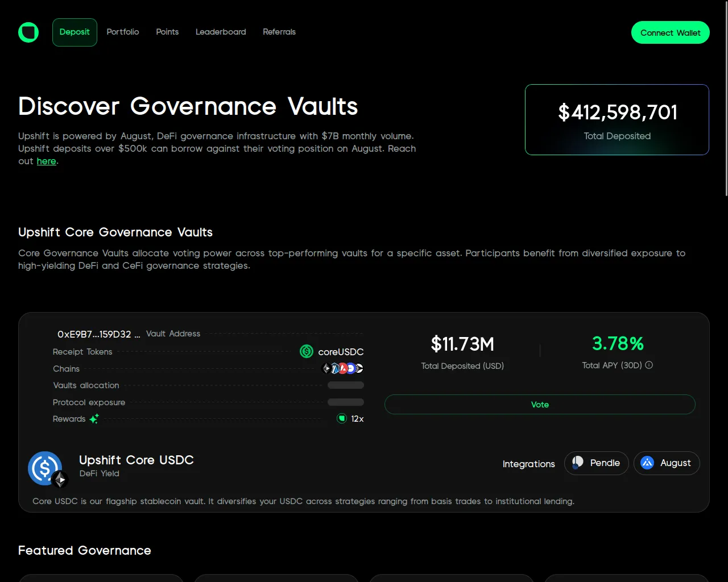Click the $11.73M Total Deposited value

tap(462, 344)
